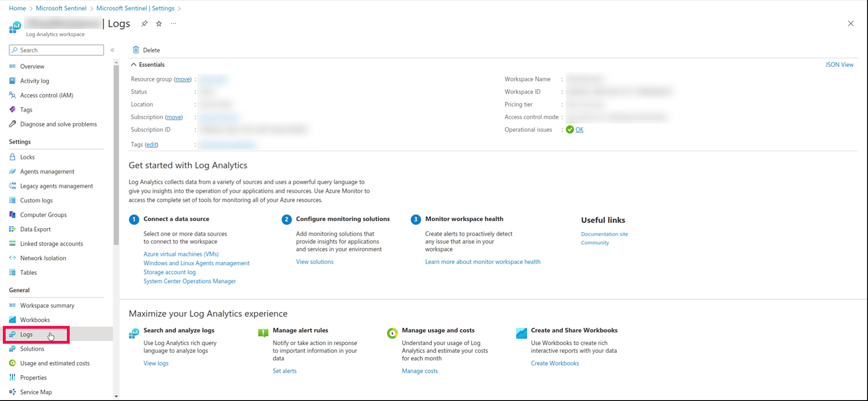Click the Manage usage and costs icon

pyautogui.click(x=392, y=333)
